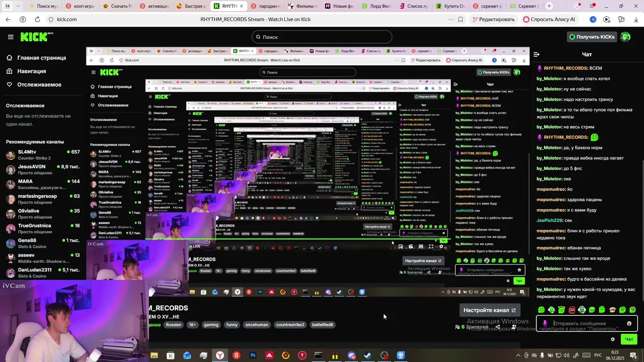The height and width of the screenshot is (362, 644).
Task: Open the DanLudan2311 recommended channel
Action: [x=43, y=273]
